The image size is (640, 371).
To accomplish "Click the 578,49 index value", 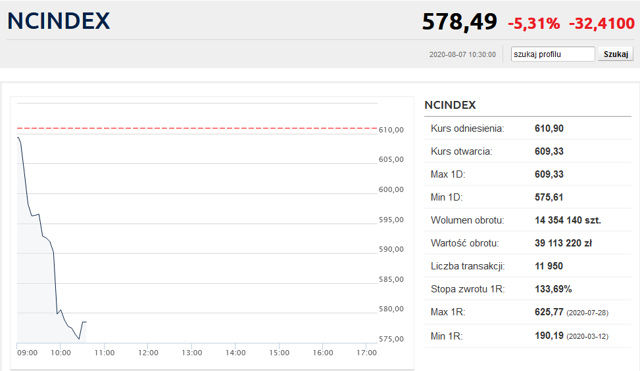I will tap(459, 22).
